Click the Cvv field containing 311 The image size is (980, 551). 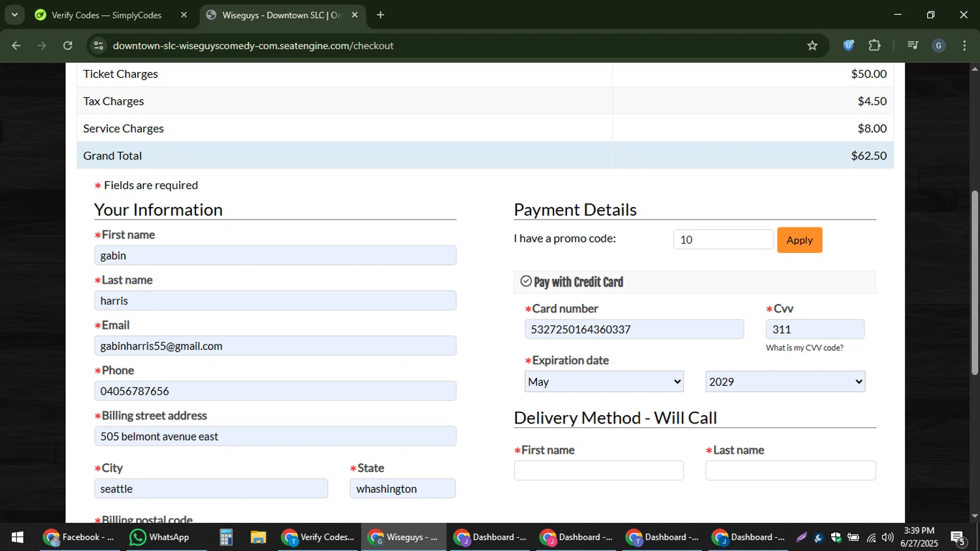pos(815,329)
